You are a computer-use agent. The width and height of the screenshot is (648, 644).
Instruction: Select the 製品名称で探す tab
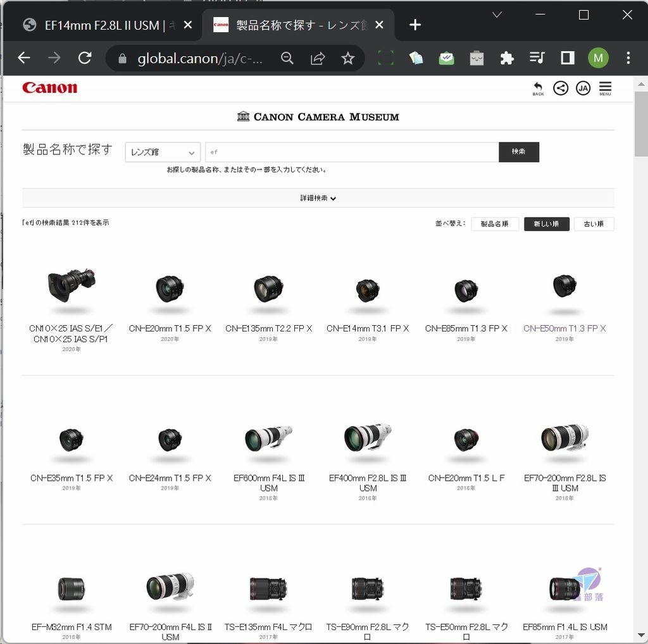pyautogui.click(x=299, y=25)
